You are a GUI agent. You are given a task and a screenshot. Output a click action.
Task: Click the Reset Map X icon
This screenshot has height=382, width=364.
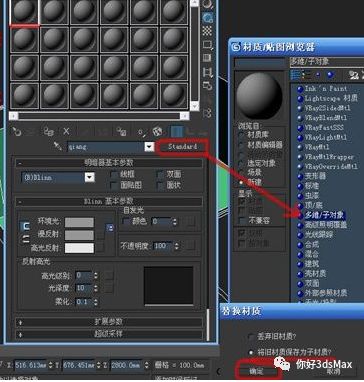point(66,131)
